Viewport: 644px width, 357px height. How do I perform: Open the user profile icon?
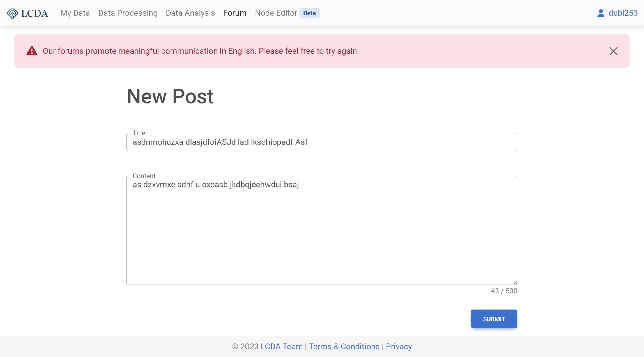(601, 13)
